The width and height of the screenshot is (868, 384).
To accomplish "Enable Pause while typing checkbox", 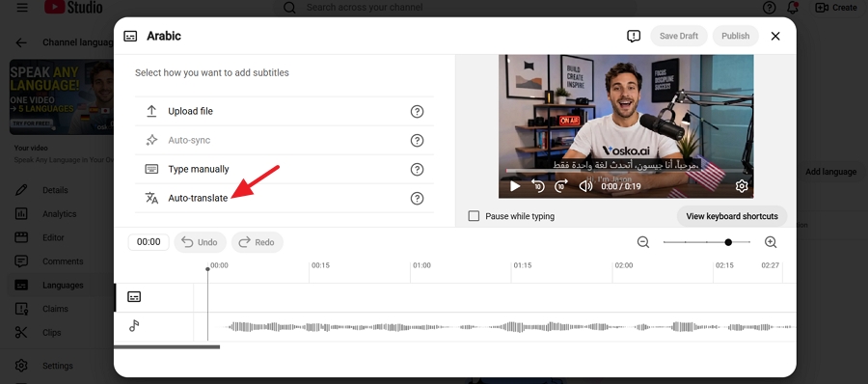I will pos(474,216).
